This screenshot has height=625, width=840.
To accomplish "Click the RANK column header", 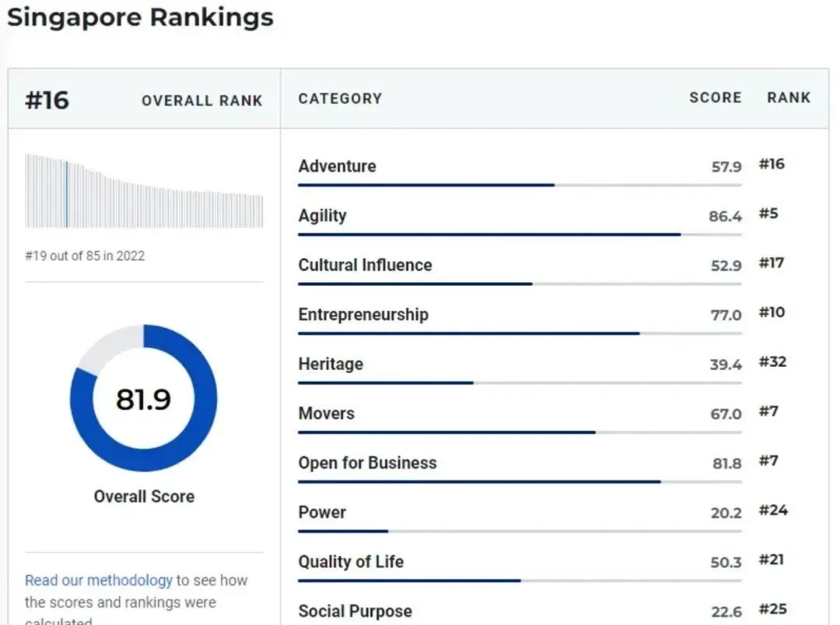I will [x=789, y=98].
